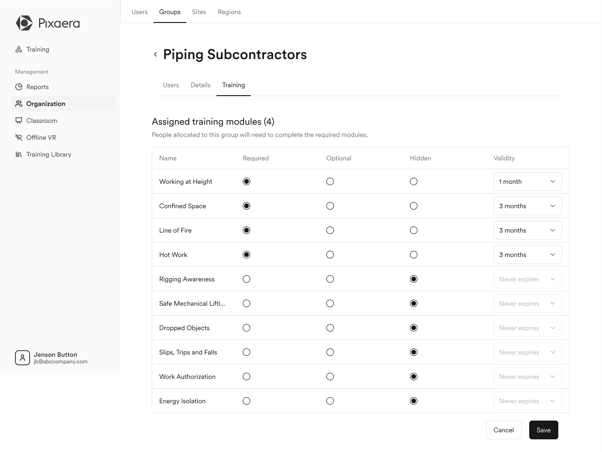Switch to the Details tab
The width and height of the screenshot is (602, 452).
pyautogui.click(x=200, y=85)
